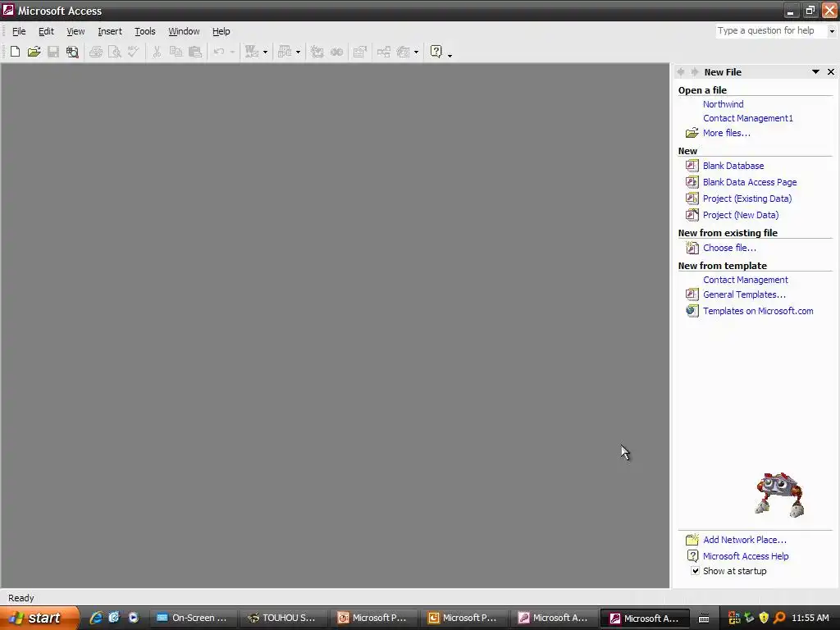Open the New File task pane menu arrow
This screenshot has width=840, height=630.
tap(815, 72)
